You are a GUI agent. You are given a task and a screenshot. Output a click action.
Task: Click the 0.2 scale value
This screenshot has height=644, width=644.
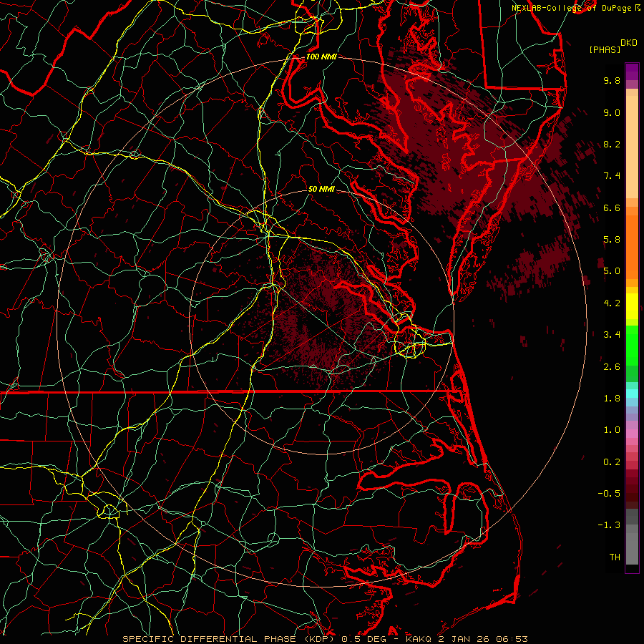coord(612,462)
